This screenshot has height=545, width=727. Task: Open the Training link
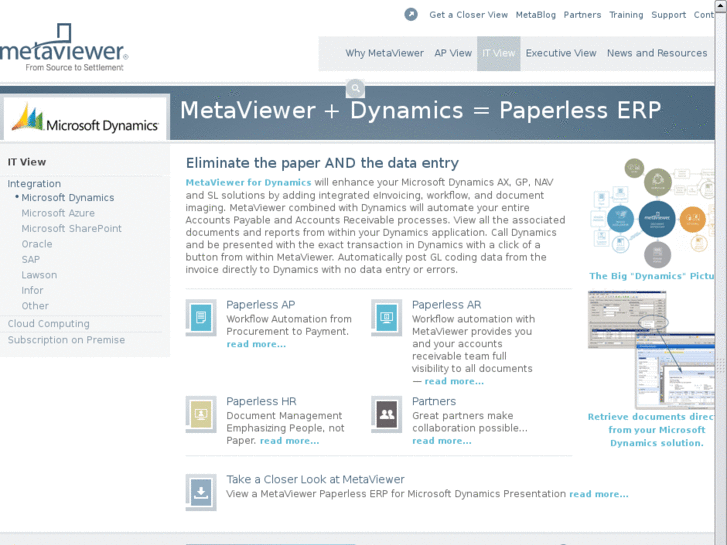(626, 15)
